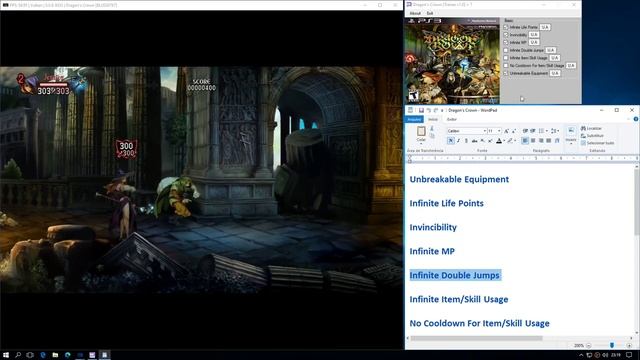The height and width of the screenshot is (360, 640).
Task: Click hotkey box next to Infinite Life Points
Action: coord(545,27)
